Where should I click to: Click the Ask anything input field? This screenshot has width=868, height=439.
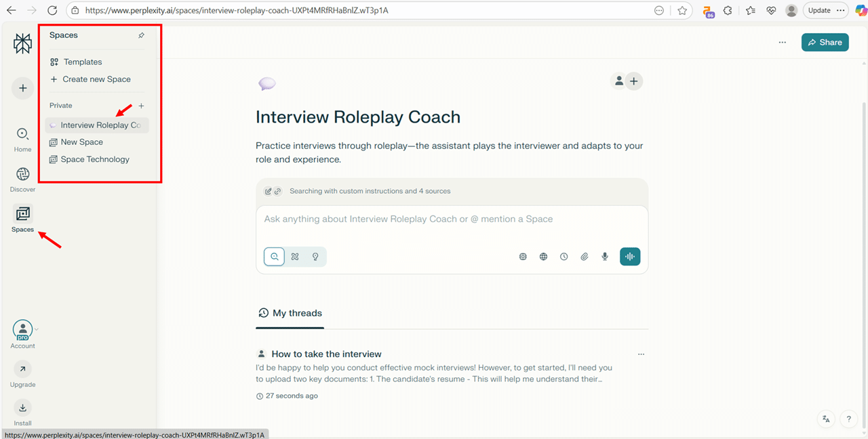point(451,219)
